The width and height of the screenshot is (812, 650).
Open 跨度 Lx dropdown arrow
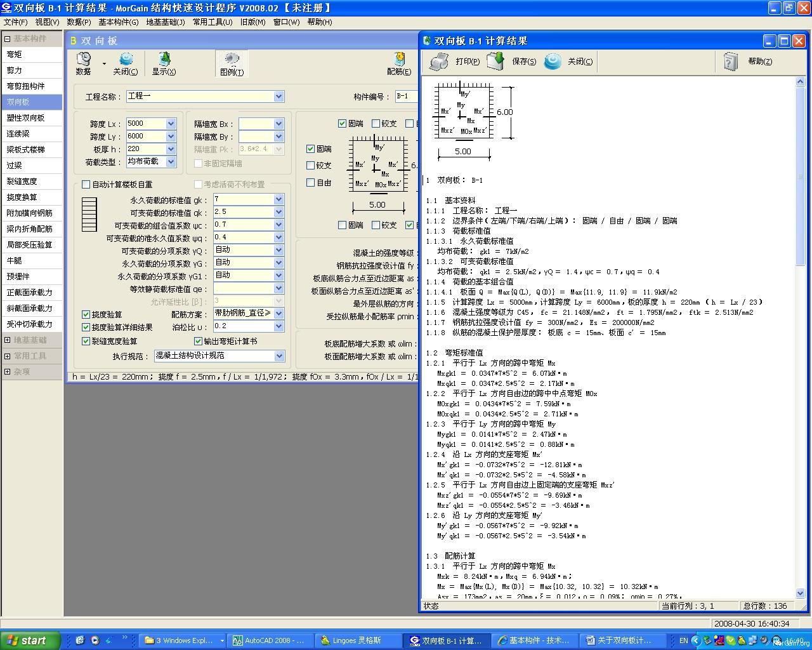[x=171, y=124]
